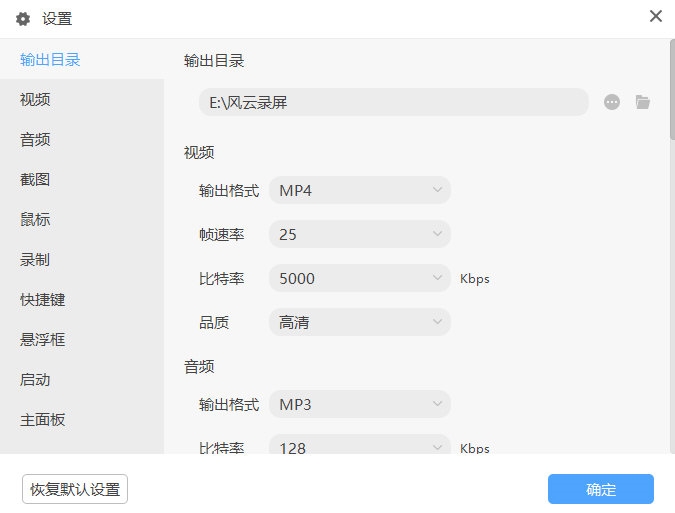675x513 pixels.
Task: Click the E:\风云录屏 output path field
Action: (393, 102)
